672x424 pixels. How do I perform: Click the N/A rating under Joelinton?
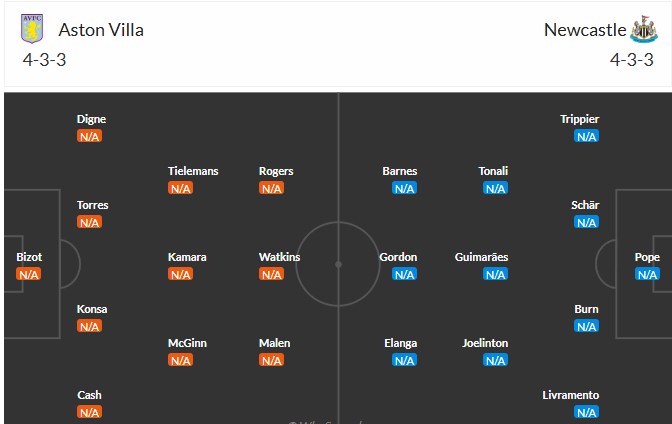[496, 360]
